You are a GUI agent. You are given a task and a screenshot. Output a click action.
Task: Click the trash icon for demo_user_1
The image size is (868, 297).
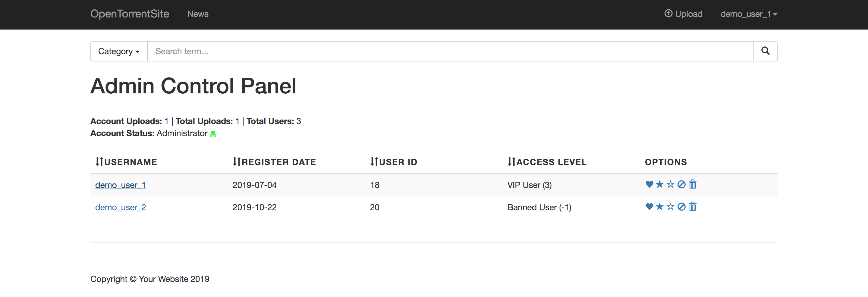click(693, 184)
